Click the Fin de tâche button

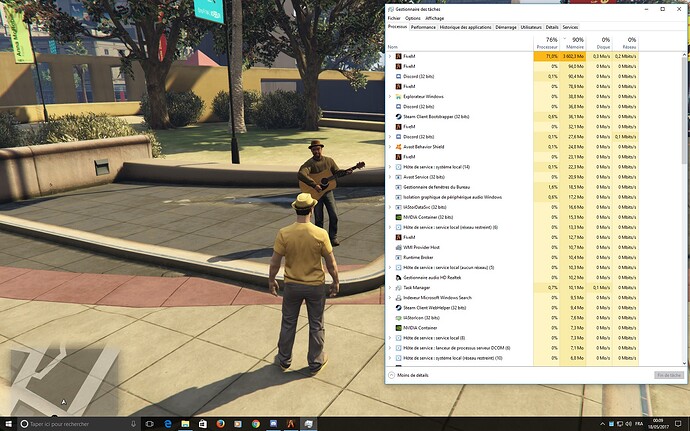tap(668, 375)
